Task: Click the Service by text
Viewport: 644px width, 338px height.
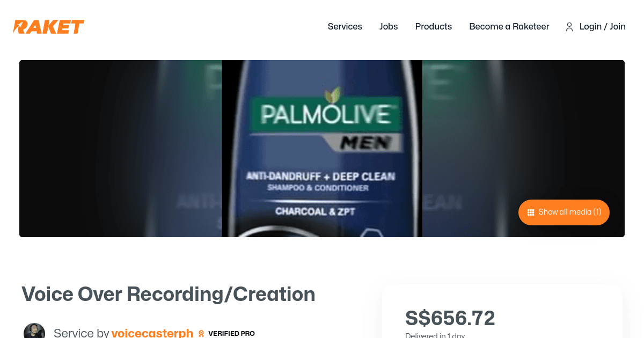Action: pos(82,333)
